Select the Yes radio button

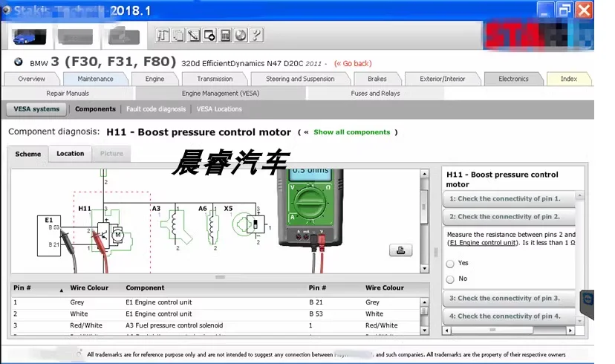click(450, 263)
